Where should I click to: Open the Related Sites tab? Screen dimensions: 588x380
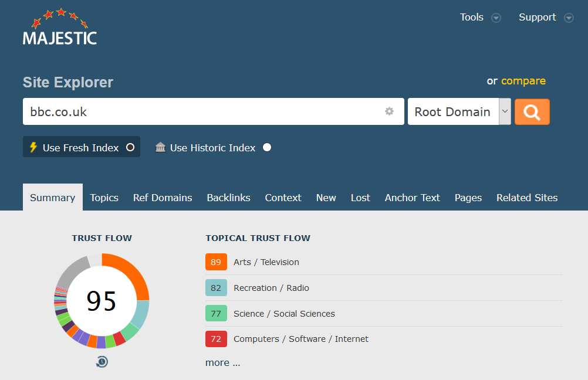(527, 198)
